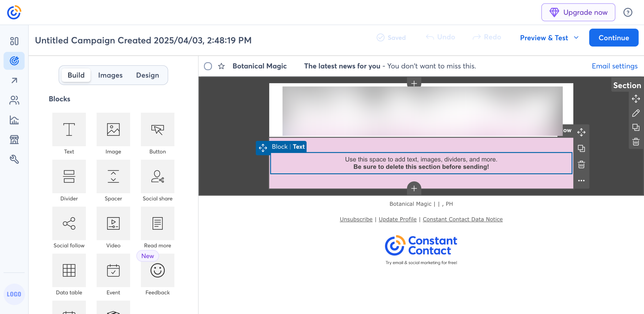Switch to the Images tab

tap(110, 75)
